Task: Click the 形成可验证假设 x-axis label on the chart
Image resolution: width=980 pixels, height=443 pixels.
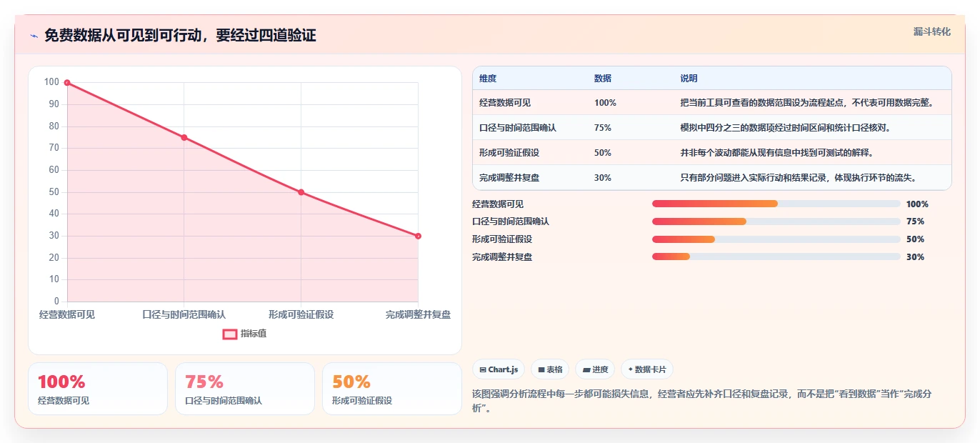Action: pos(301,314)
